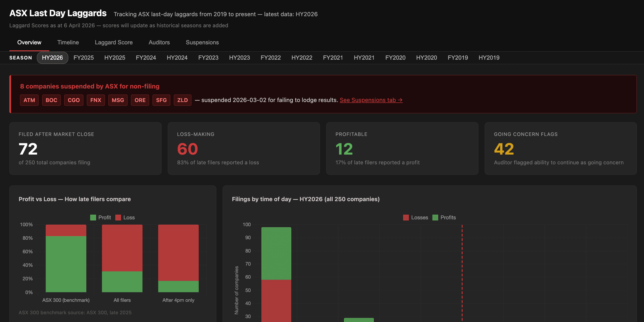
Task: Click the ASX 300 (benchmark) green profit bar
Action: [66, 264]
